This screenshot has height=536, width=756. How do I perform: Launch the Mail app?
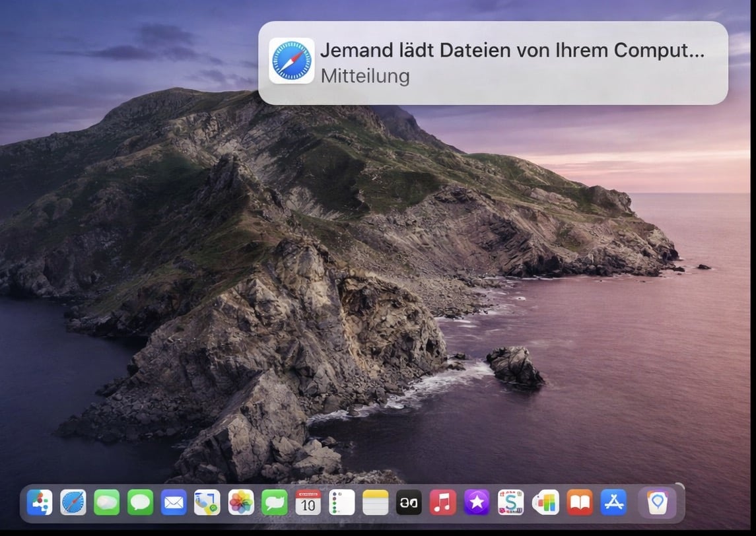pos(173,503)
